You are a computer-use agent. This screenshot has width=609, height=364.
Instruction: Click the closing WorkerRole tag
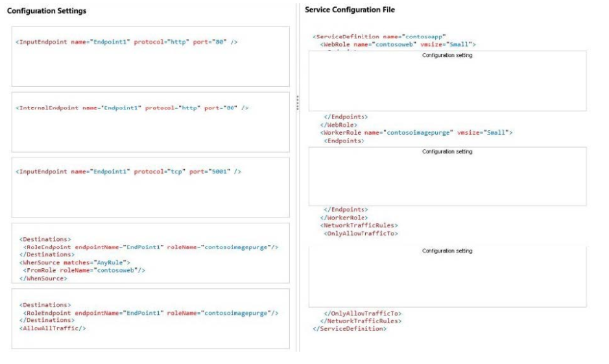344,218
